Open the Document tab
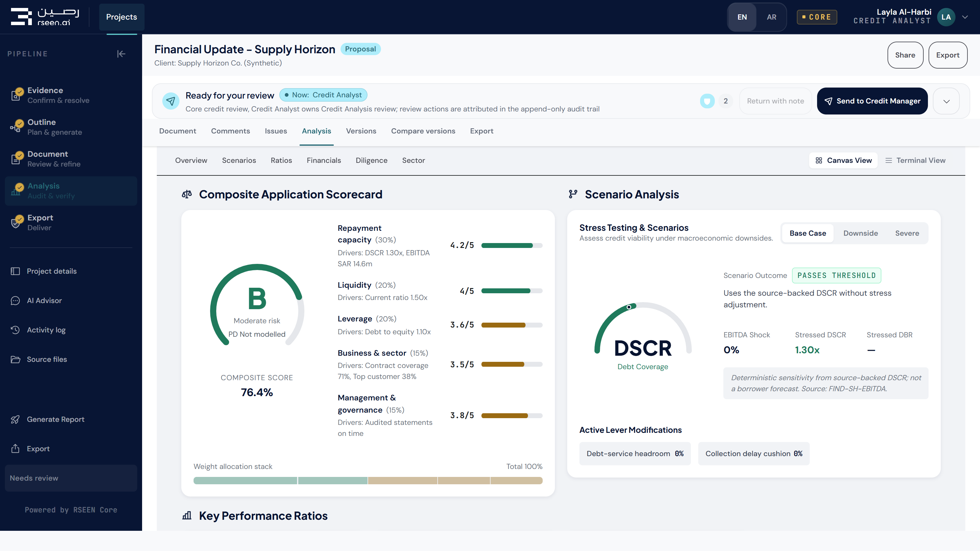980x551 pixels. pyautogui.click(x=178, y=131)
